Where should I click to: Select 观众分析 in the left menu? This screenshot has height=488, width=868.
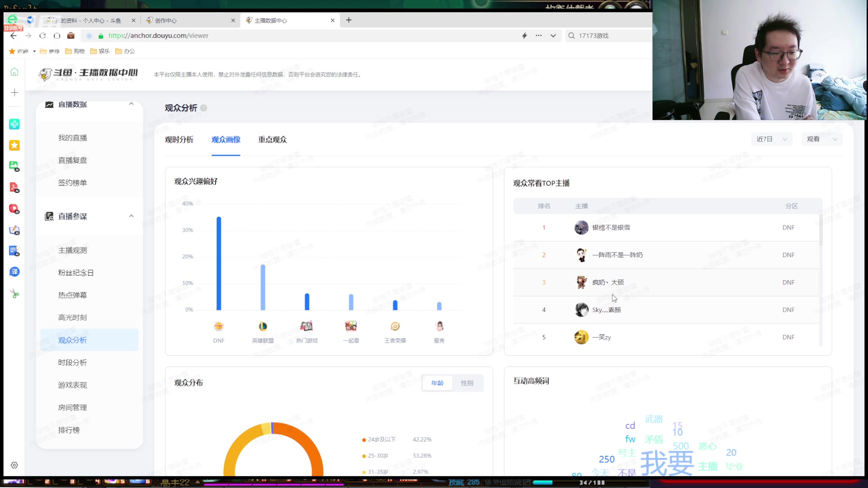(x=89, y=340)
